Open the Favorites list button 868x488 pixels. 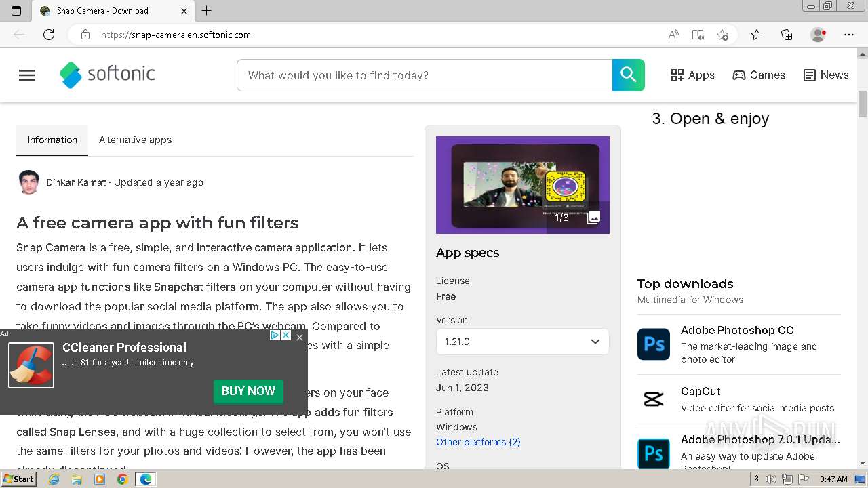757,35
